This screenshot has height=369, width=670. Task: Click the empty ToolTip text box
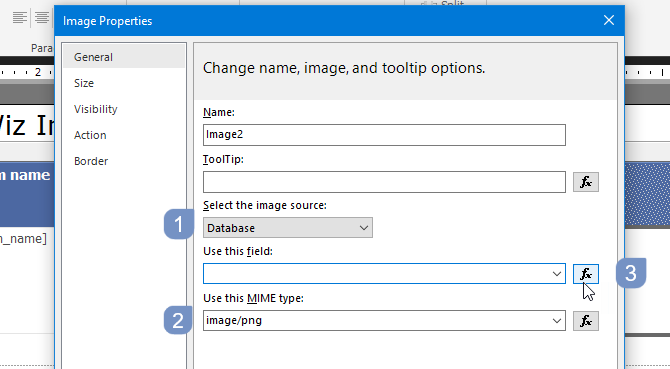385,182
